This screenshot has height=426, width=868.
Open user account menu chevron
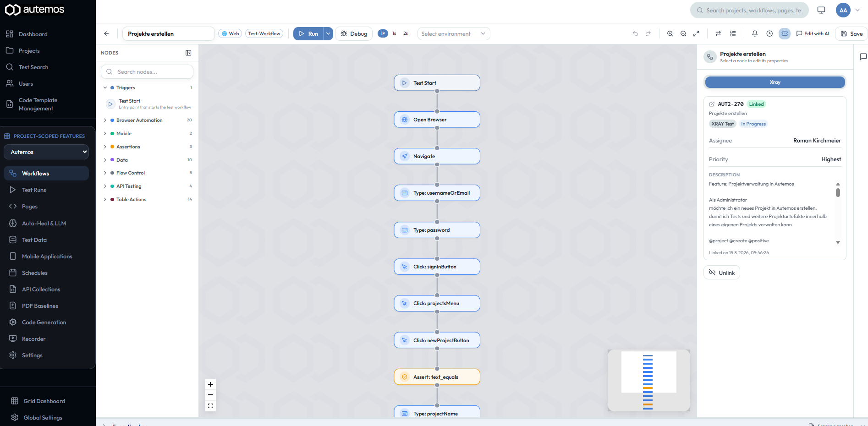click(857, 10)
